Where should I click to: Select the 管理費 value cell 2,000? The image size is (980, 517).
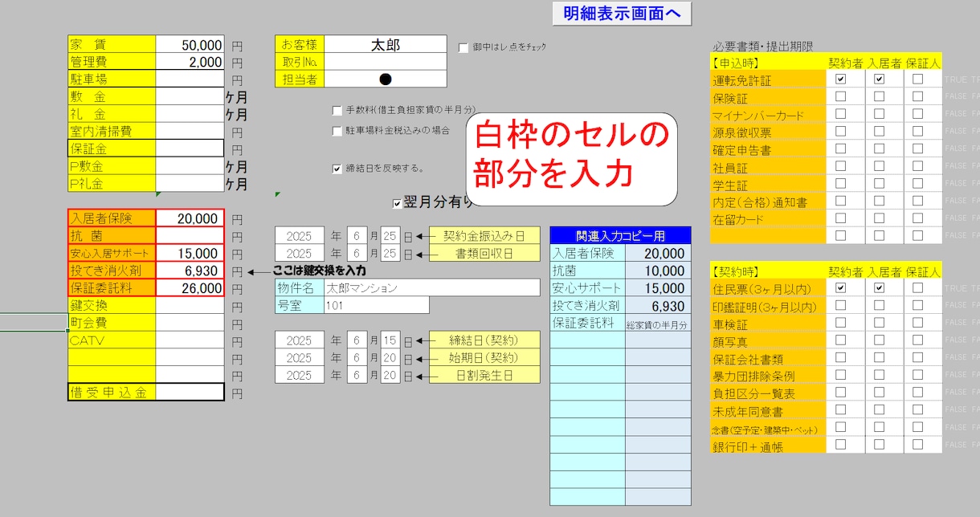190,62
